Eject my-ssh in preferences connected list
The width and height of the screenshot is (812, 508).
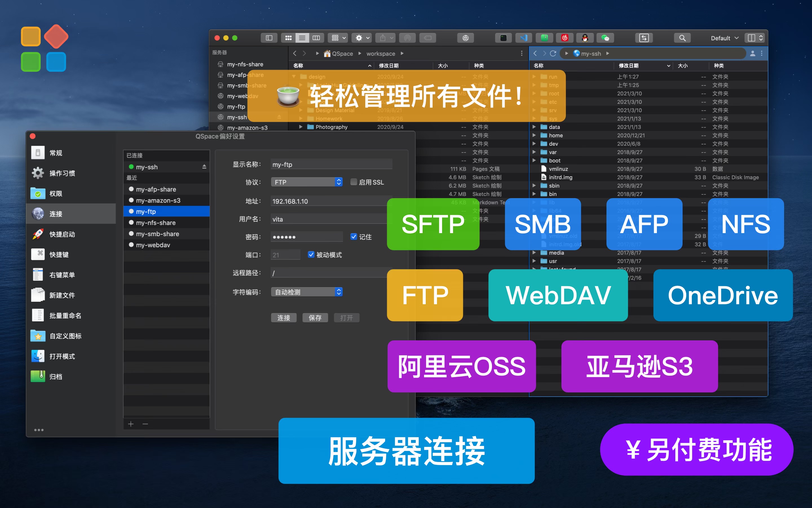point(204,167)
